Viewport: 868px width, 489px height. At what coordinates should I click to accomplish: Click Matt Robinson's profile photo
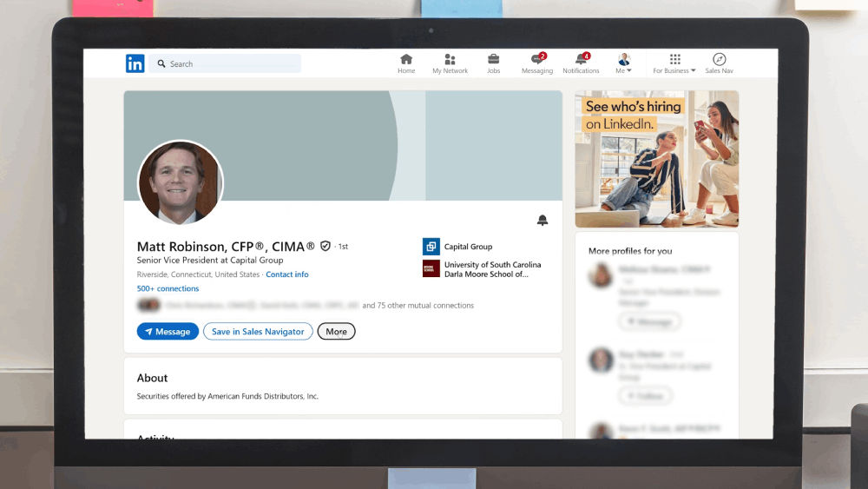point(181,183)
